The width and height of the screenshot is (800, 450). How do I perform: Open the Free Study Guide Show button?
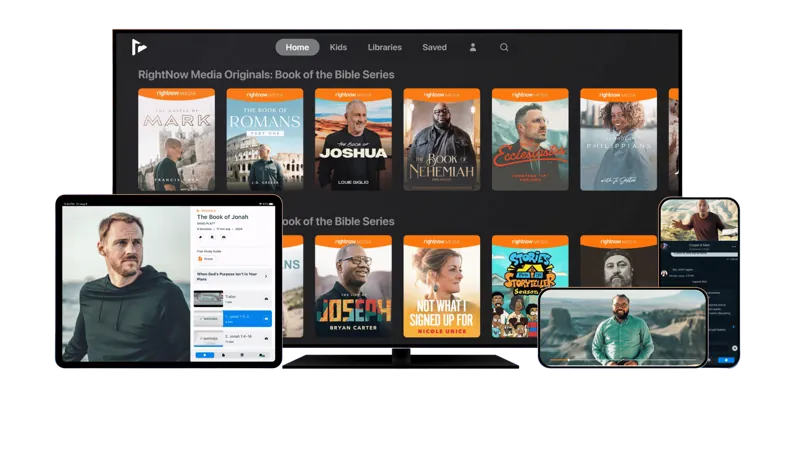[206, 259]
